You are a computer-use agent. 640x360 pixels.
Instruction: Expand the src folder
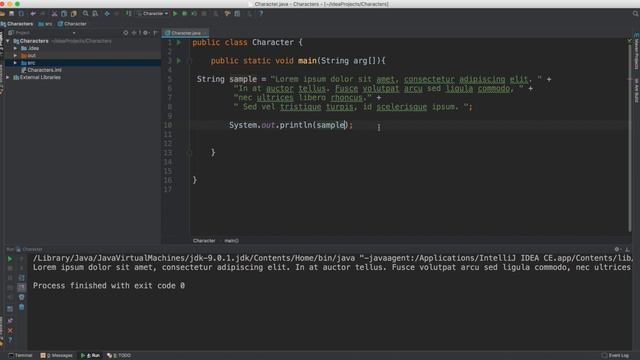coord(15,63)
